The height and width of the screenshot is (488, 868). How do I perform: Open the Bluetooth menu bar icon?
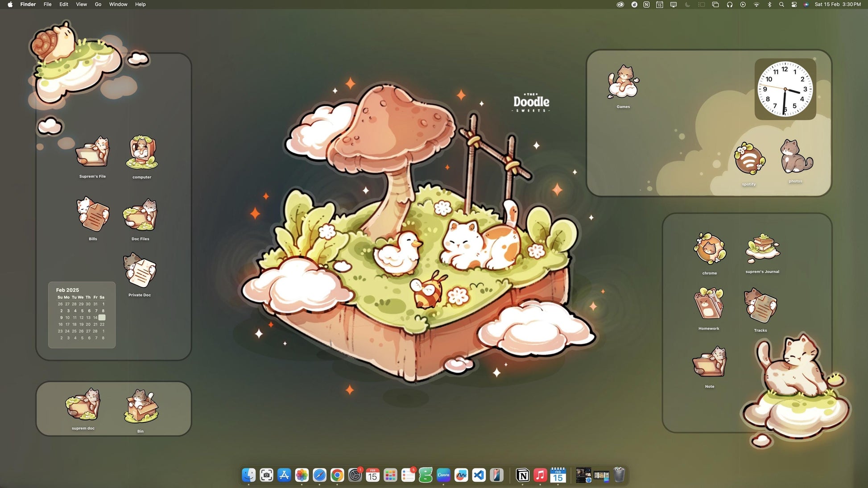[769, 4]
